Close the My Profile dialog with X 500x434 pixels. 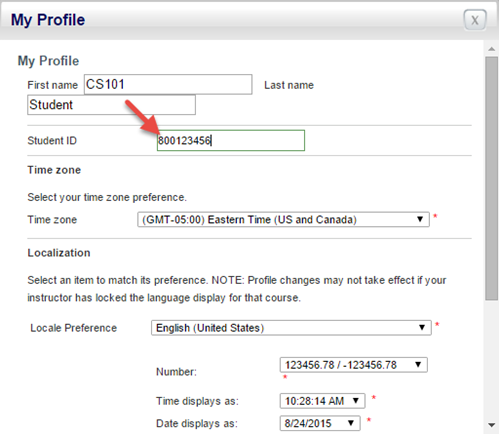coord(475,20)
